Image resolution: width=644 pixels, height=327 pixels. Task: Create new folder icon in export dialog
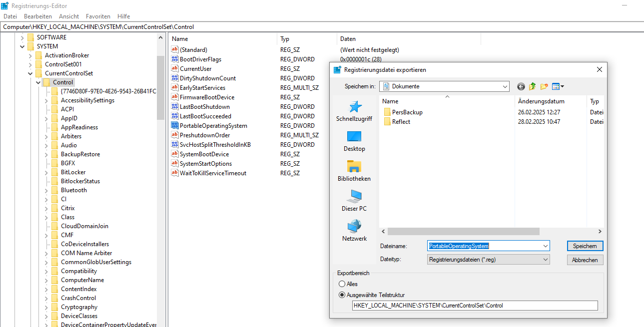tap(544, 86)
